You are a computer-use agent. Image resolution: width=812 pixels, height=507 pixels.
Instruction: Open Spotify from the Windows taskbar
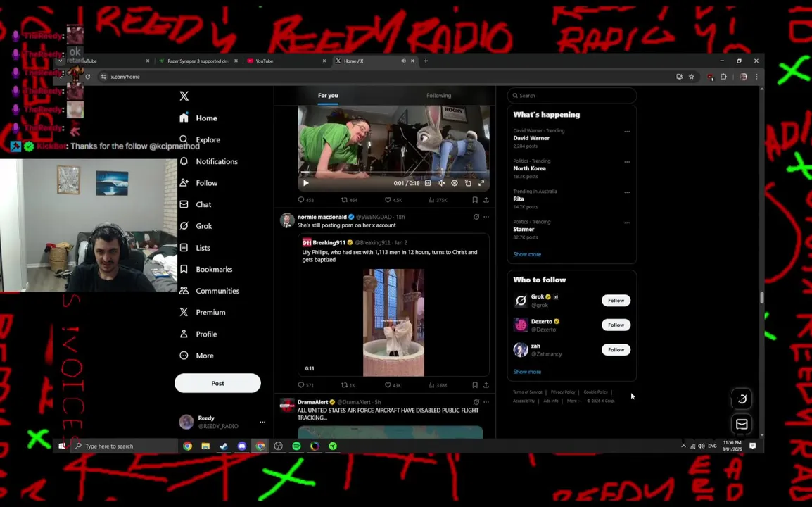[296, 446]
